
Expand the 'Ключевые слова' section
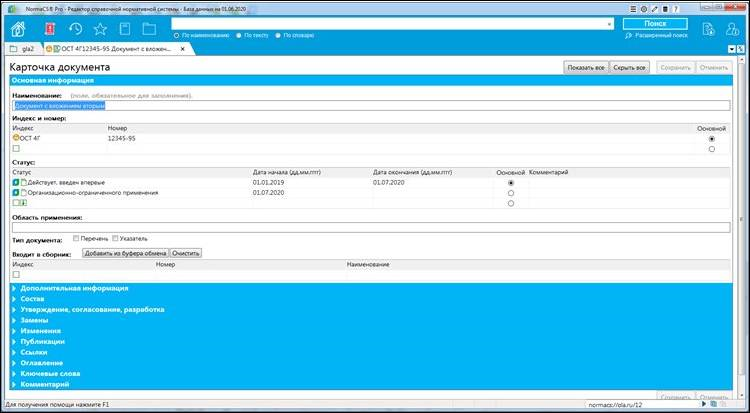coord(49,373)
